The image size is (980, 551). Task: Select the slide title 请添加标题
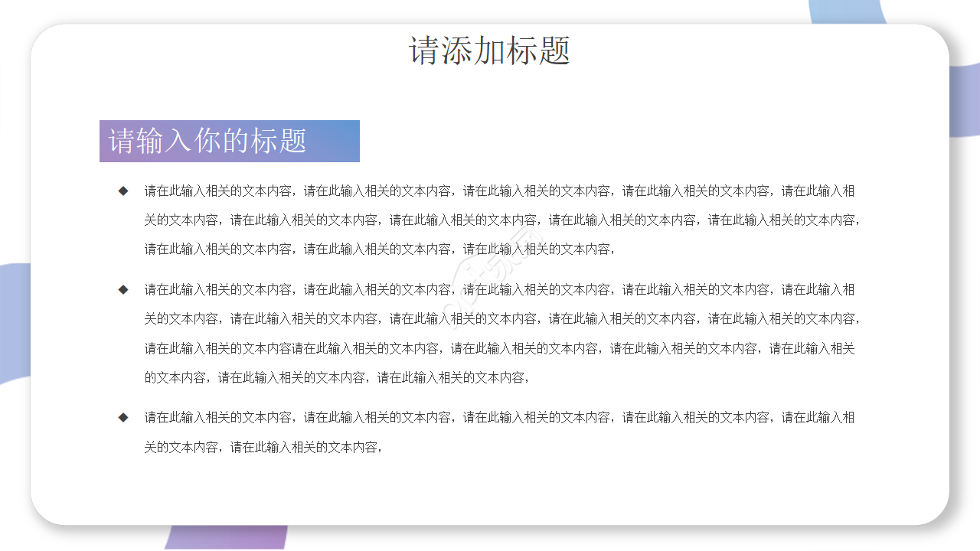point(490,47)
